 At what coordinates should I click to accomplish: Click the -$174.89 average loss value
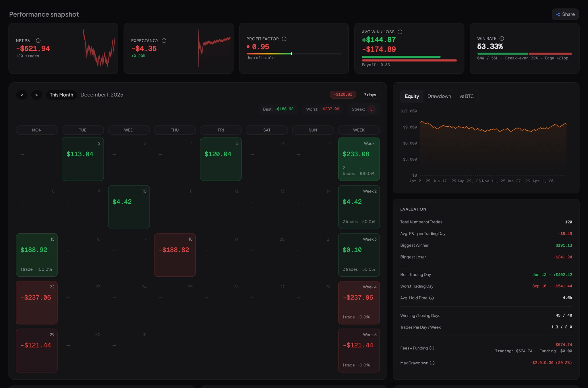(379, 49)
